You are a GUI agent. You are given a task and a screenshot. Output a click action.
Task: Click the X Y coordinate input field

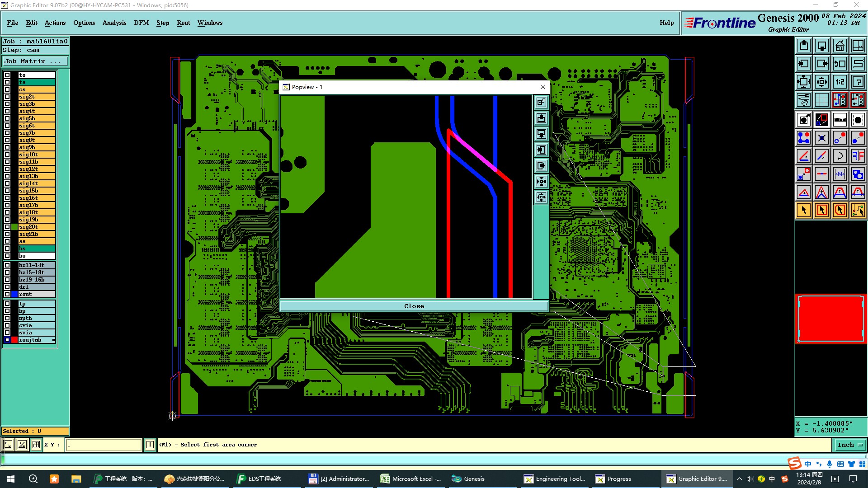click(104, 445)
